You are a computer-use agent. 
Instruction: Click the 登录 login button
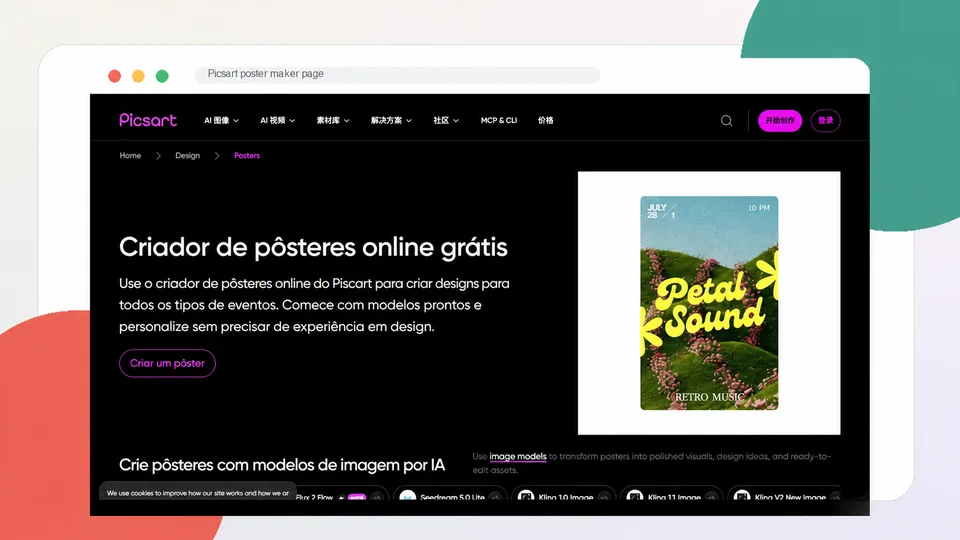coord(825,121)
